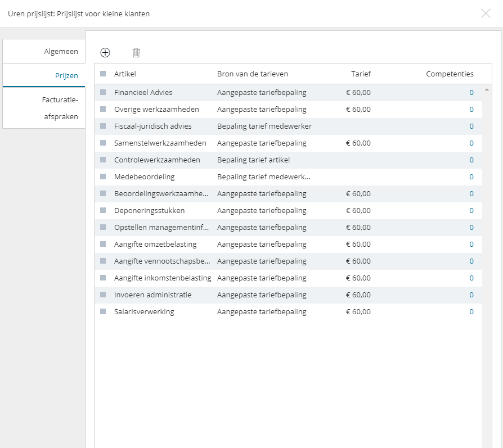Click the Invoeren administratie article cell

pyautogui.click(x=152, y=295)
